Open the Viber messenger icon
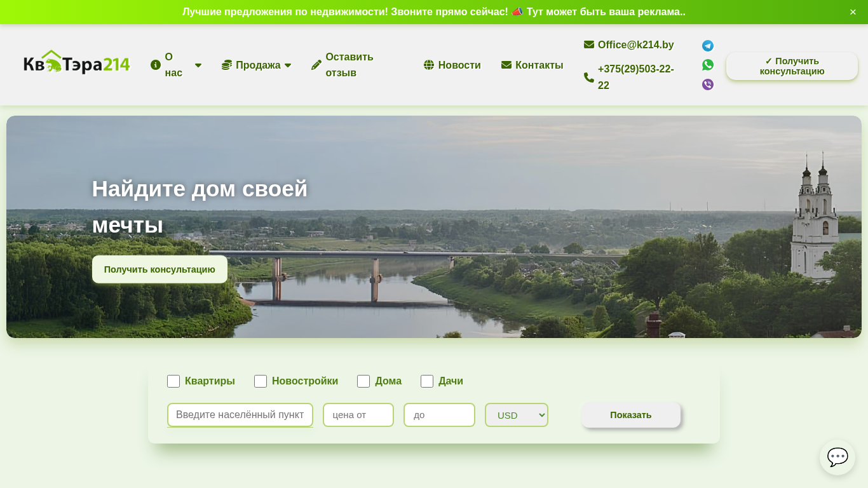The width and height of the screenshot is (868, 488). coord(708,85)
